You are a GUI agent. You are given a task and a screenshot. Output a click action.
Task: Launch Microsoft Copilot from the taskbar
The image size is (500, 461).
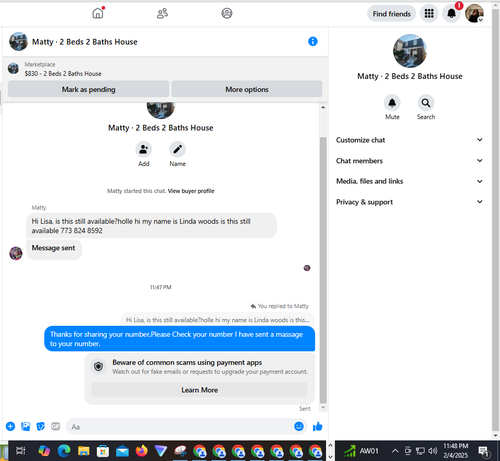(44, 451)
